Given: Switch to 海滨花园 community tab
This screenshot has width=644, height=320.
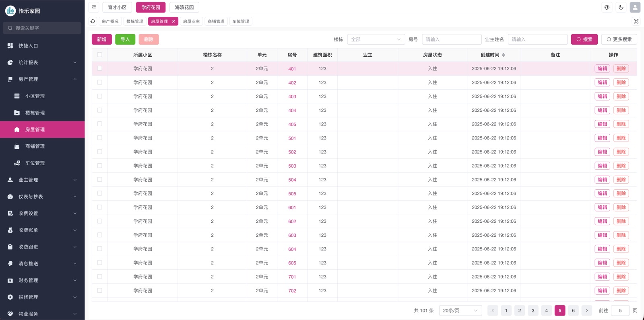Looking at the screenshot, I should coord(184,7).
